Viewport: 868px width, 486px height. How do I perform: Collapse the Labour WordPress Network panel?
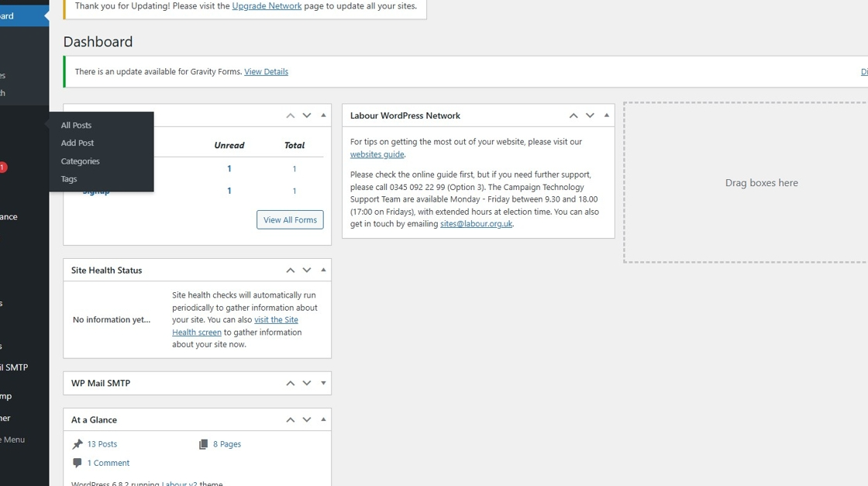[x=607, y=115]
